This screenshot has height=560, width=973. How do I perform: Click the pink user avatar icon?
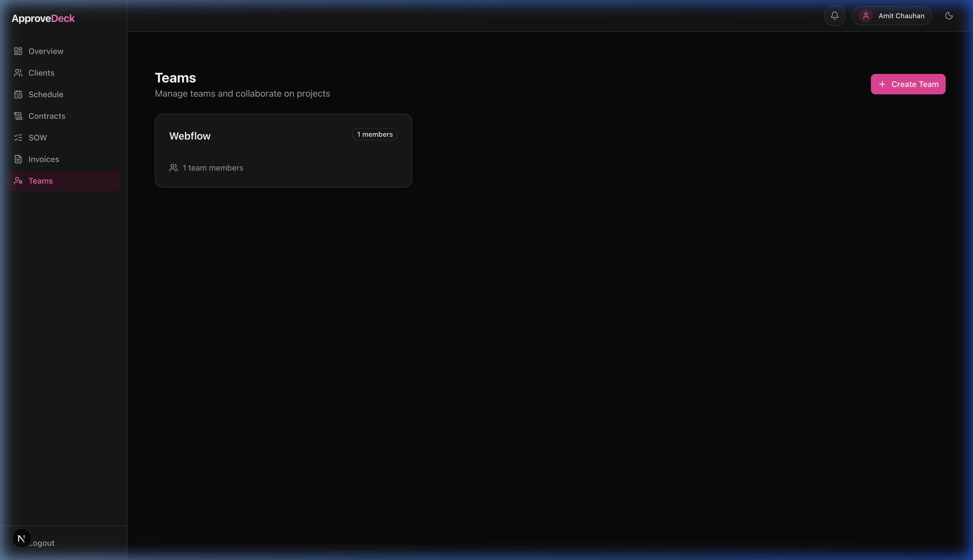tap(866, 16)
